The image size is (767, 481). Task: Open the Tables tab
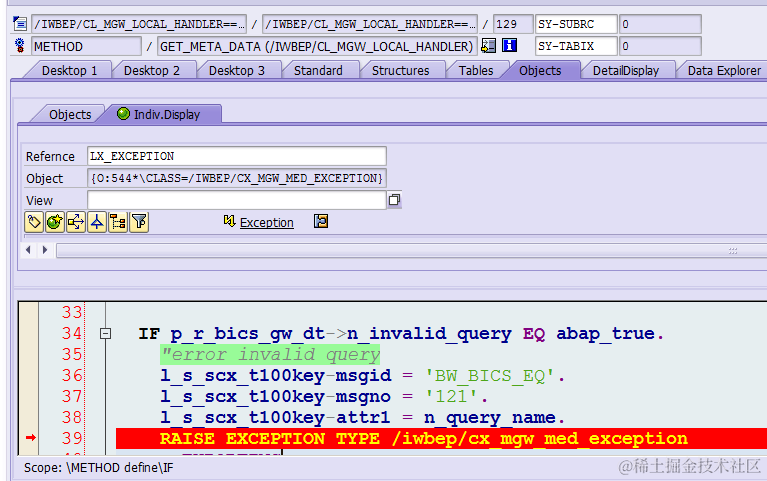pos(475,70)
